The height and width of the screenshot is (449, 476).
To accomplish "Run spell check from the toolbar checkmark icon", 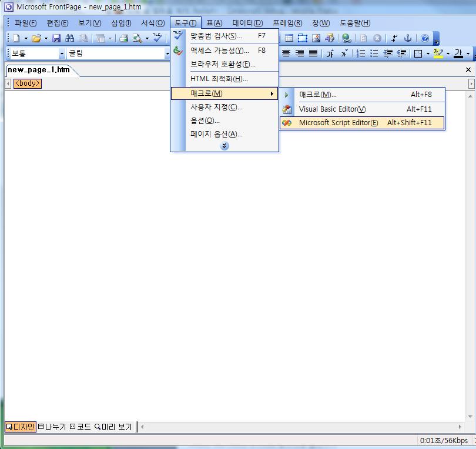I will click(157, 38).
